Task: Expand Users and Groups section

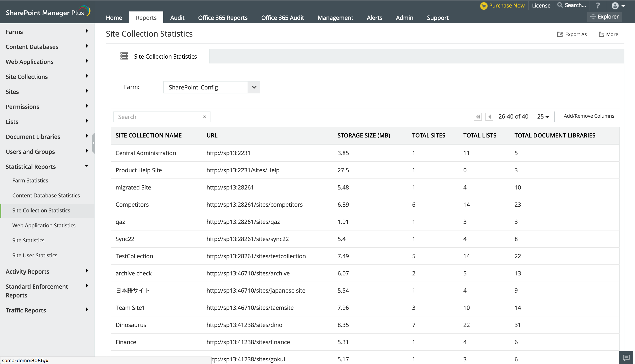Action: tap(87, 151)
